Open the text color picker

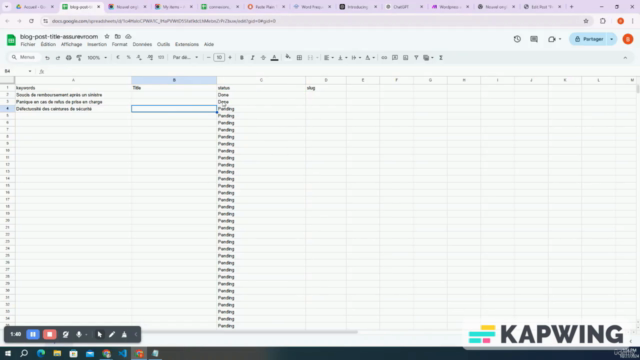pos(274,58)
